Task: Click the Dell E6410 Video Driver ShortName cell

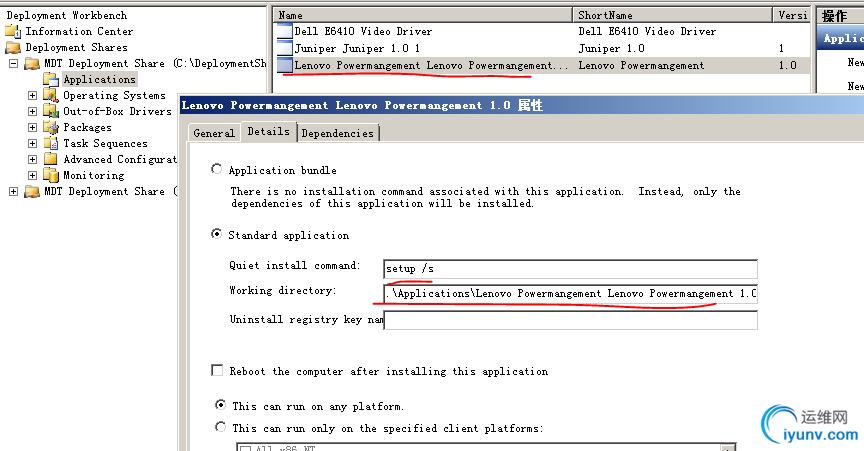Action: pos(647,31)
